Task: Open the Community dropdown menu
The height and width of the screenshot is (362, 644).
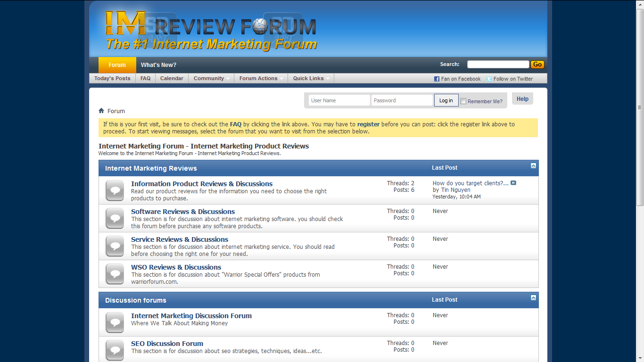Action: [x=211, y=78]
